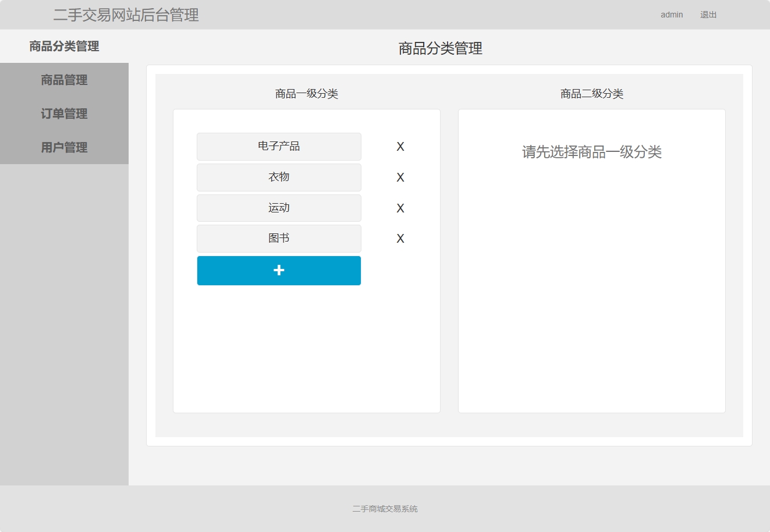Select the 电子产品 first-level category
Viewport: 770px width, 532px height.
(279, 147)
